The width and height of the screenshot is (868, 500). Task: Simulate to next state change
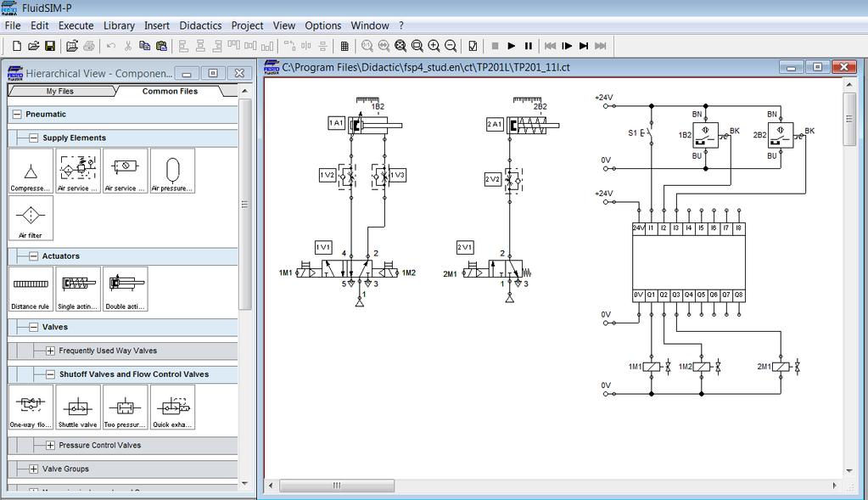tap(584, 46)
